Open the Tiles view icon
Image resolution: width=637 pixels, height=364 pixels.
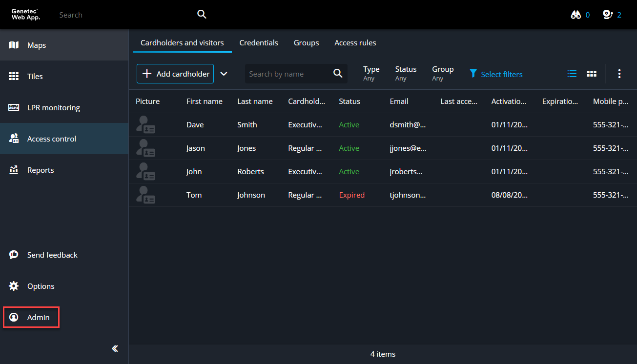point(14,77)
